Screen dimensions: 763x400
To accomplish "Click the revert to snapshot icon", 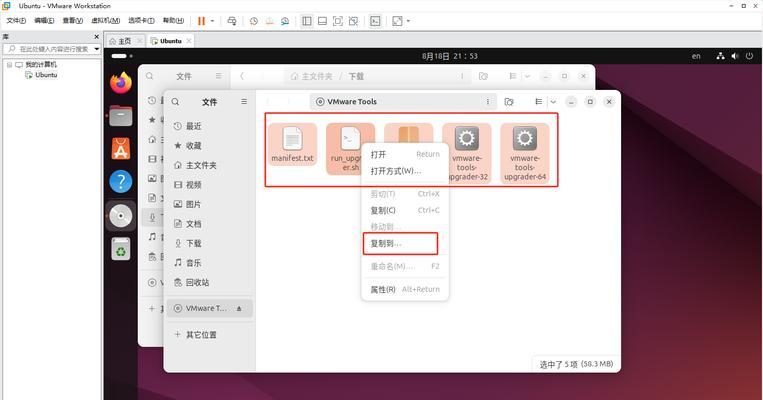I will point(269,21).
